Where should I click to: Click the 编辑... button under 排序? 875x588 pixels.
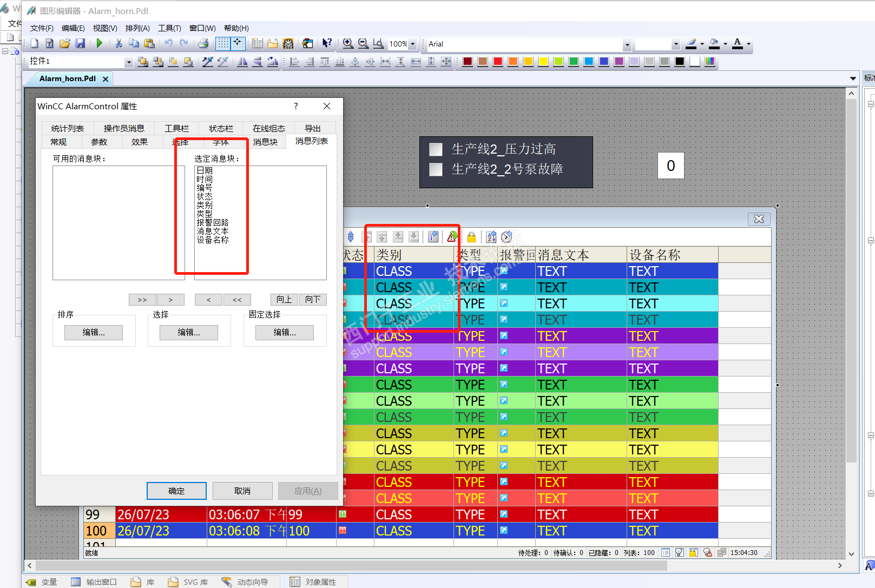click(94, 332)
